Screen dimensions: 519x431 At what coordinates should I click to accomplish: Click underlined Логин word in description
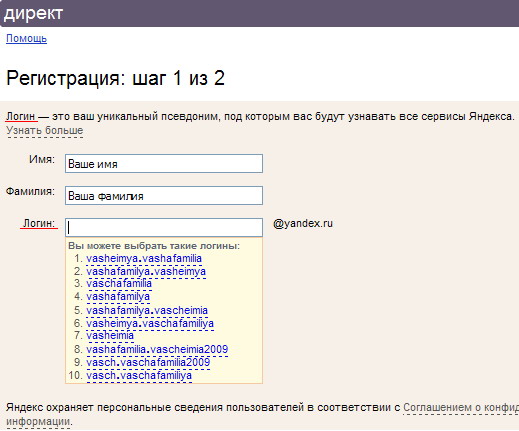(21, 116)
